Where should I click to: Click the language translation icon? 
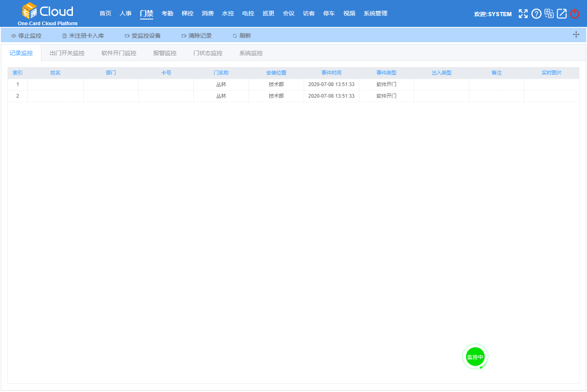click(549, 14)
